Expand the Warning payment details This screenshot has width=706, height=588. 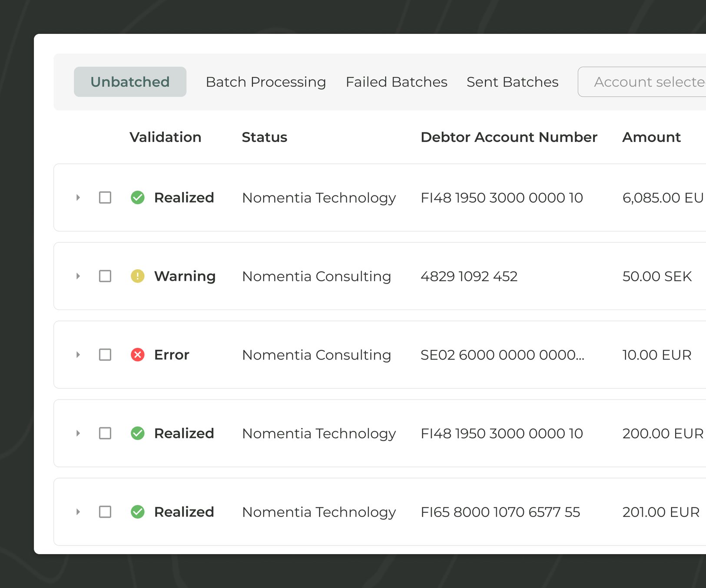tap(79, 276)
